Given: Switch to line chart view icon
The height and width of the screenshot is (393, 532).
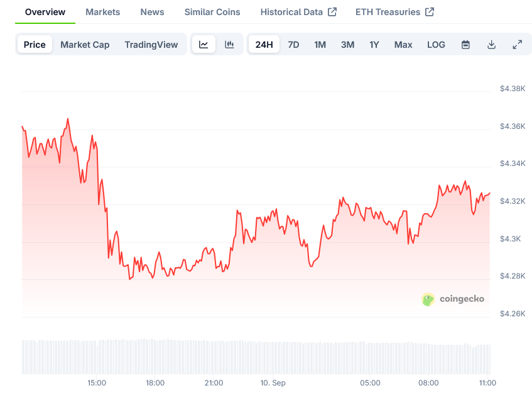Looking at the screenshot, I should (x=204, y=45).
